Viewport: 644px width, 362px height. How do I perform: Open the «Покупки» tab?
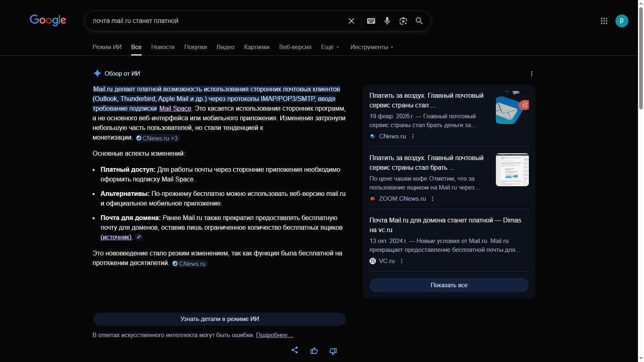[196, 47]
